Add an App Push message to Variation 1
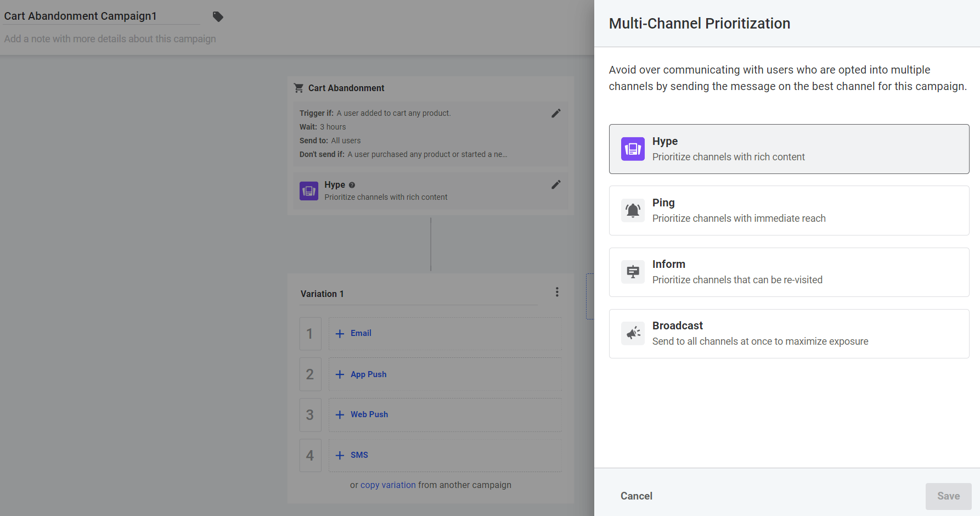 pyautogui.click(x=361, y=374)
